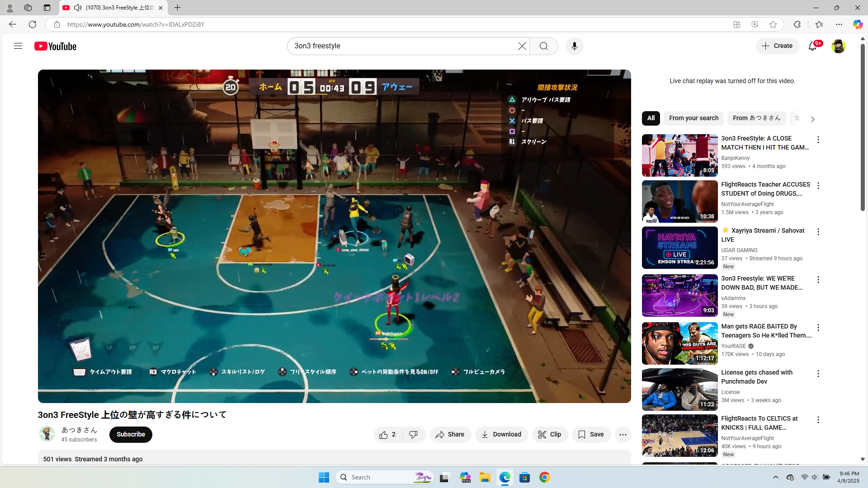Open options for Xayriya Streami video
868x488 pixels.
pos(818,232)
